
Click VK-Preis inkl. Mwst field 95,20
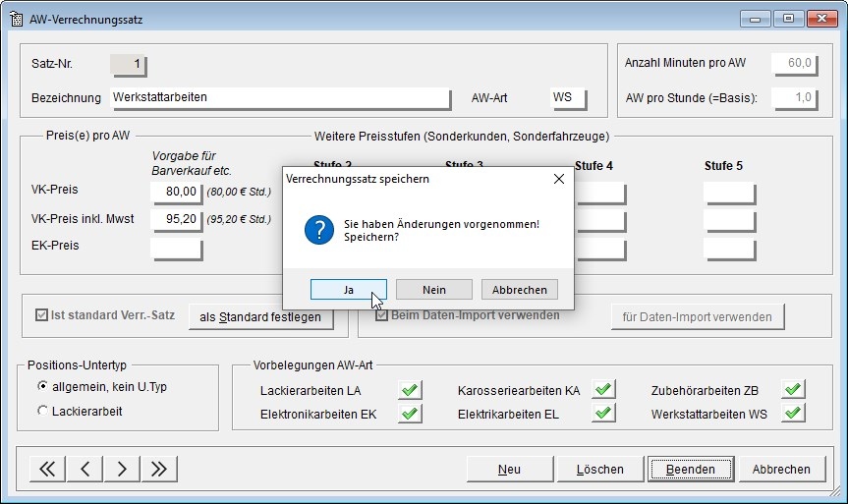click(x=176, y=221)
